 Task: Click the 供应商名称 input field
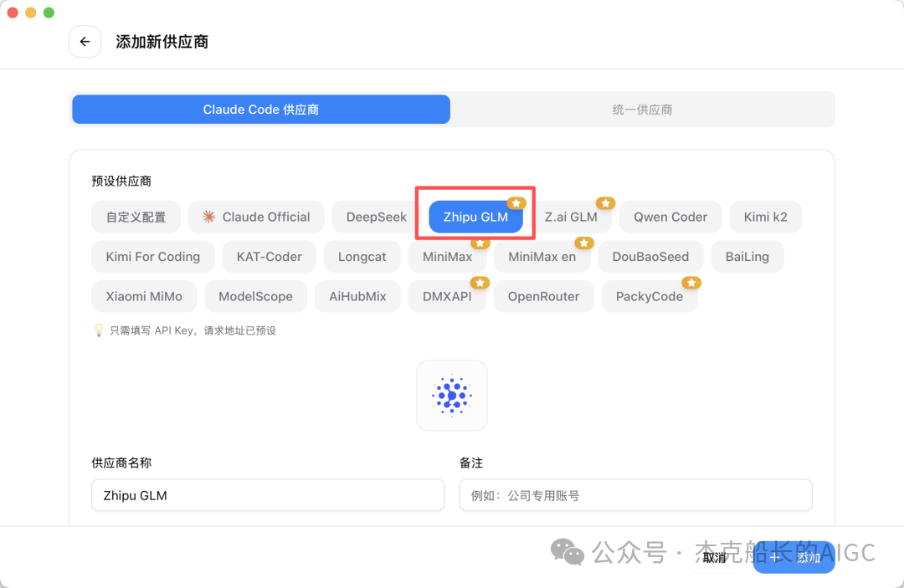pyautogui.click(x=268, y=495)
